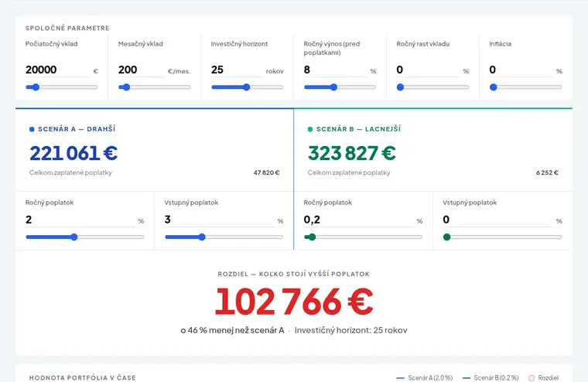Adjust Scenár A Vstupný poplatok slider handle

202,237
